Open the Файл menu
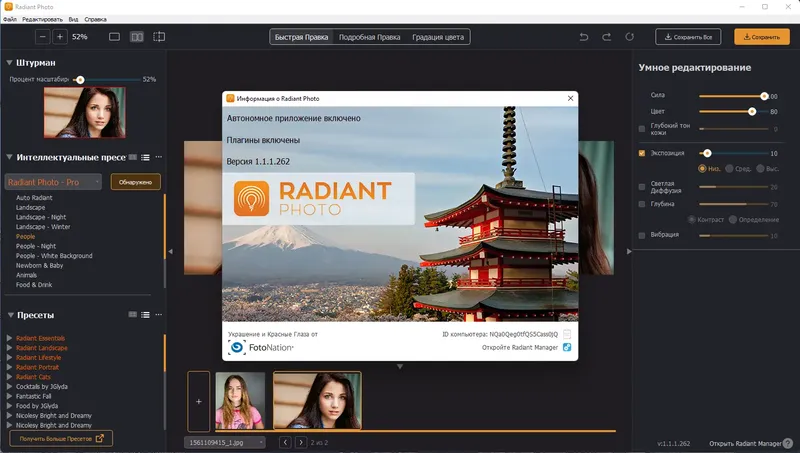 coord(10,19)
